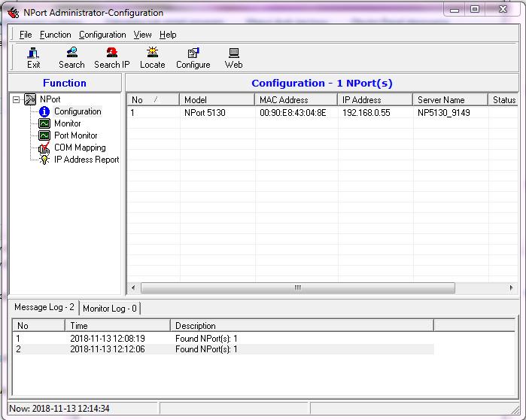
Task: Click the Port Monitor tree icon
Action: pyautogui.click(x=44, y=135)
